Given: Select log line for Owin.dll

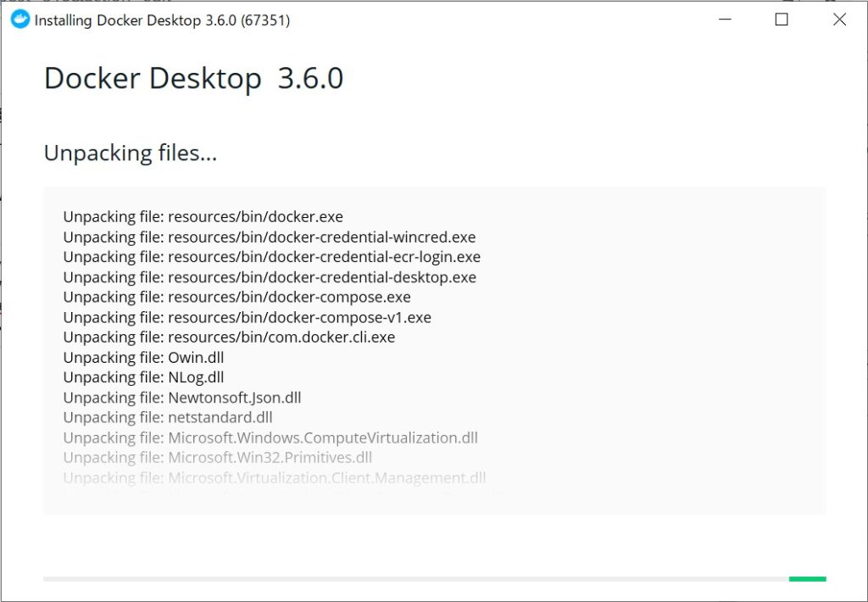Looking at the screenshot, I should [x=144, y=357].
